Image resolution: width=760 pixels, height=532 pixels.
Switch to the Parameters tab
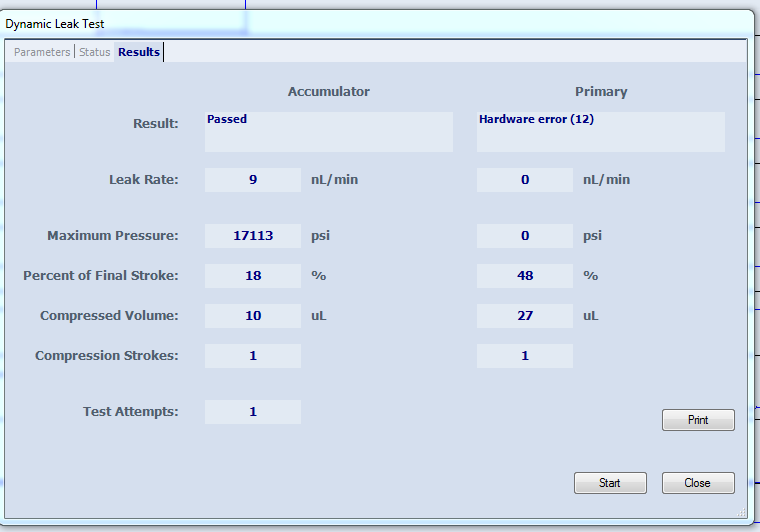coord(42,52)
